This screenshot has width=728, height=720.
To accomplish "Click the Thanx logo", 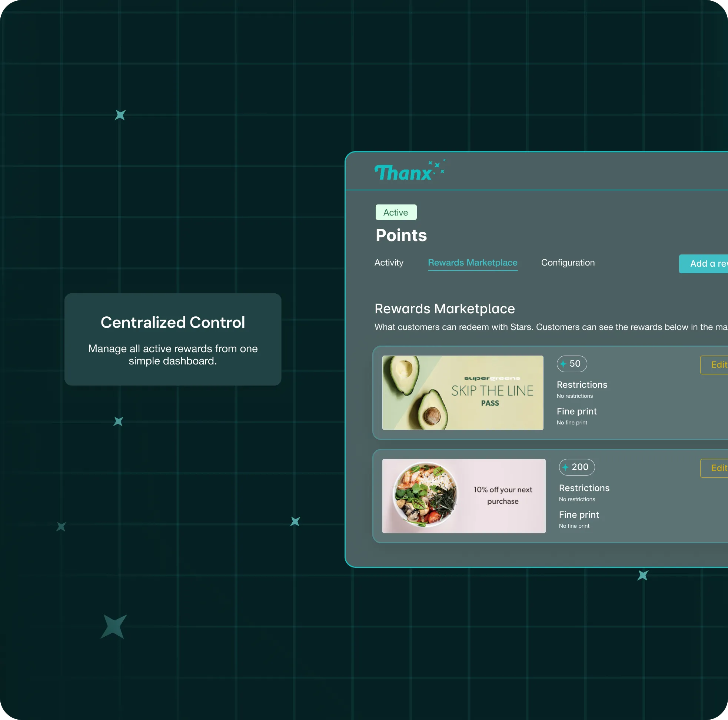I will click(403, 173).
